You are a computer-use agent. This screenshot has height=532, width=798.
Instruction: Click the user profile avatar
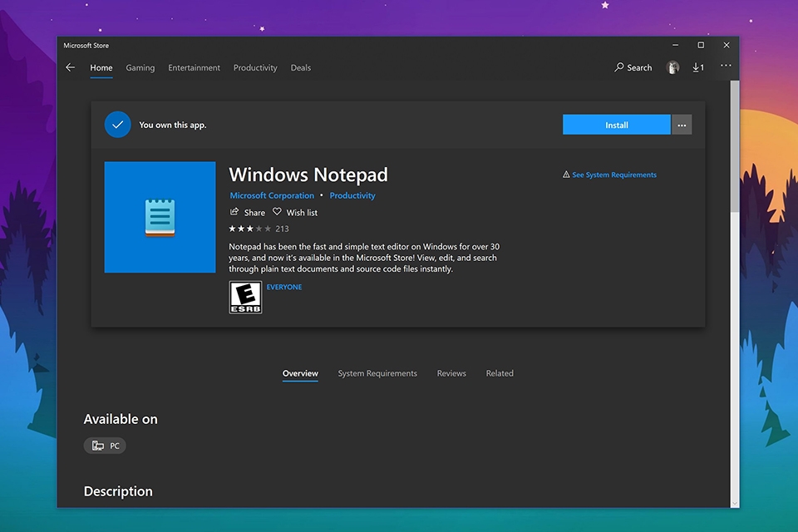point(672,67)
